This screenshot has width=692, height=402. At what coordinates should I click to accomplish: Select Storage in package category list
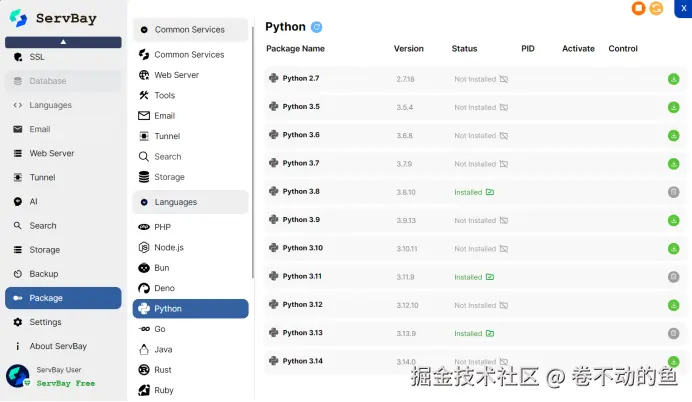tap(190, 177)
